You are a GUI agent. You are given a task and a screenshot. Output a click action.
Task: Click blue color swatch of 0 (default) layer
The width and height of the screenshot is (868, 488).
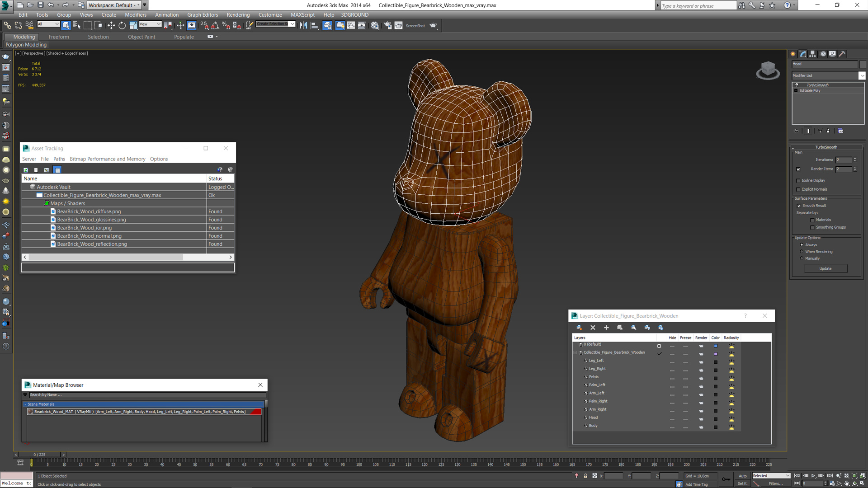click(716, 346)
